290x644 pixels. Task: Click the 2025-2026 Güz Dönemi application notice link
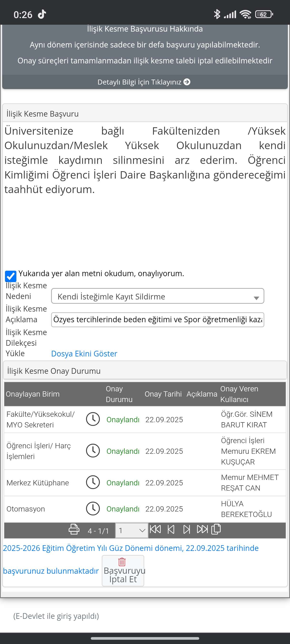click(x=130, y=548)
